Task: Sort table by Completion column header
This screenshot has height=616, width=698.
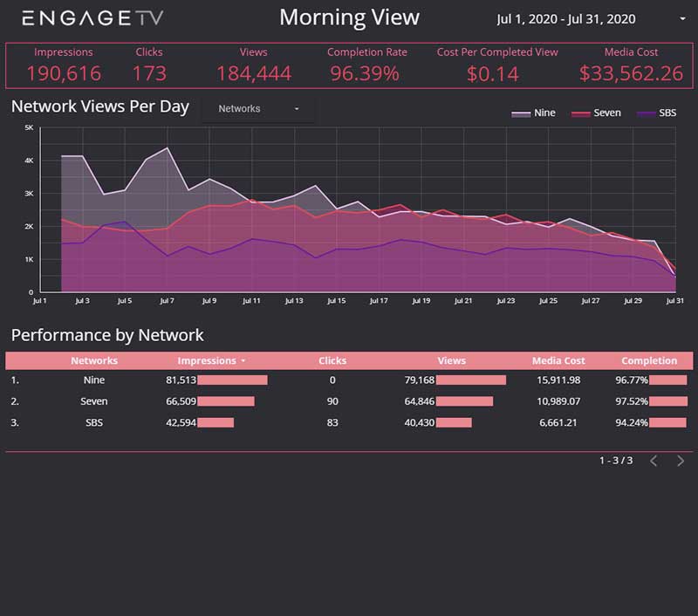Action: pyautogui.click(x=649, y=360)
